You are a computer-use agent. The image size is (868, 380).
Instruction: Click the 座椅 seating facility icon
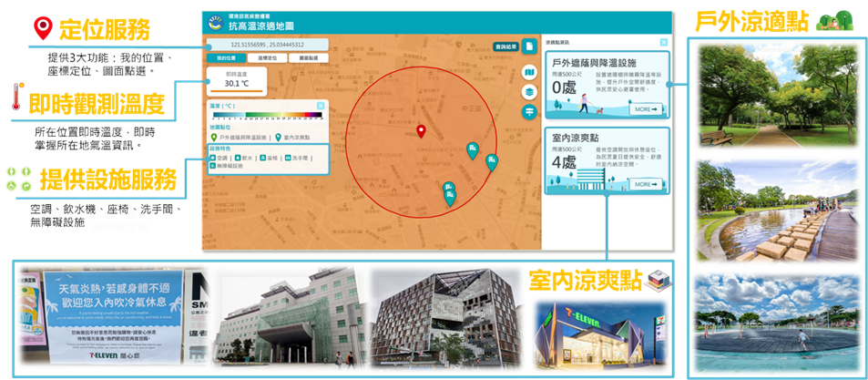tap(263, 158)
